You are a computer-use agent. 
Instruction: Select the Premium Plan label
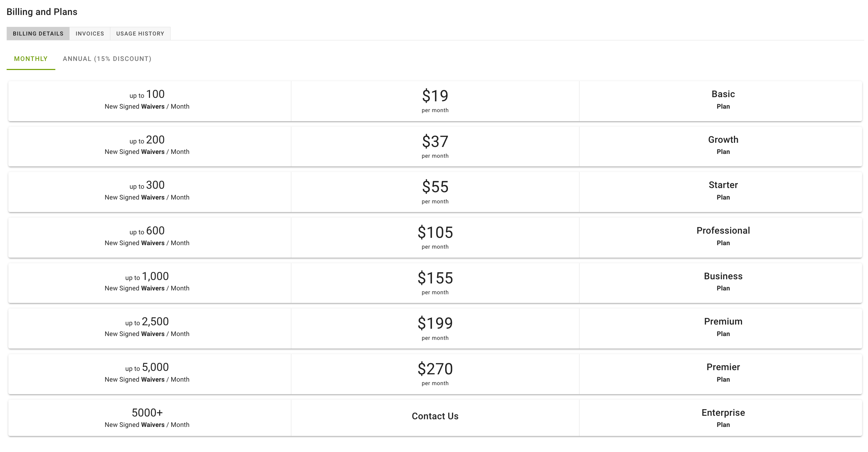(723, 327)
